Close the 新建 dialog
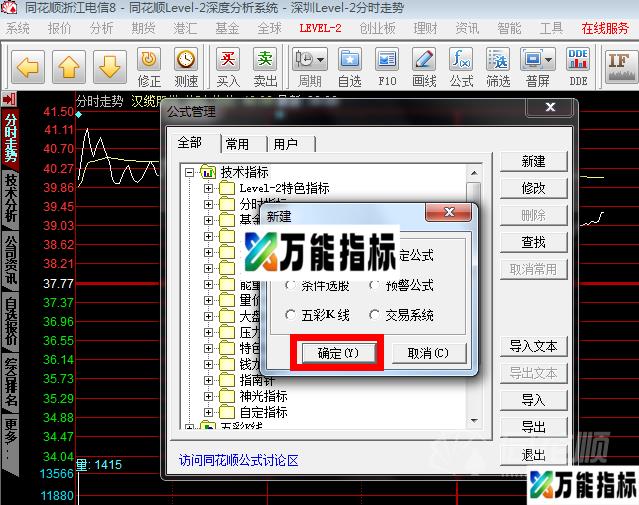The width and height of the screenshot is (639, 505). pos(448,212)
